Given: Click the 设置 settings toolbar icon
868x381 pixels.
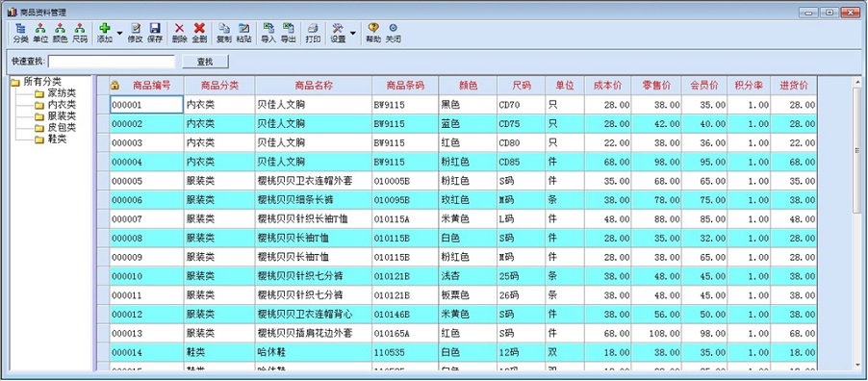Looking at the screenshot, I should pyautogui.click(x=338, y=34).
